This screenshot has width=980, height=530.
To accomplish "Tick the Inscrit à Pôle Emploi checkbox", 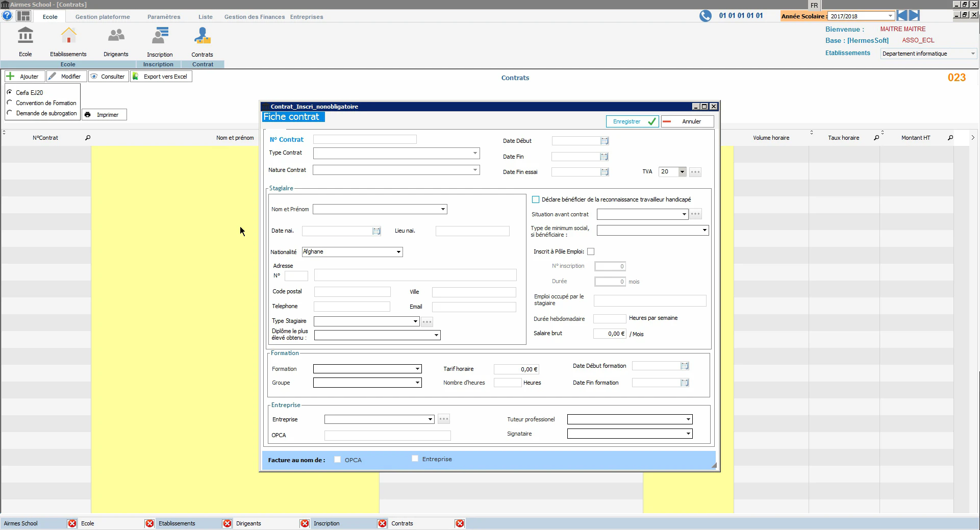I will (591, 251).
